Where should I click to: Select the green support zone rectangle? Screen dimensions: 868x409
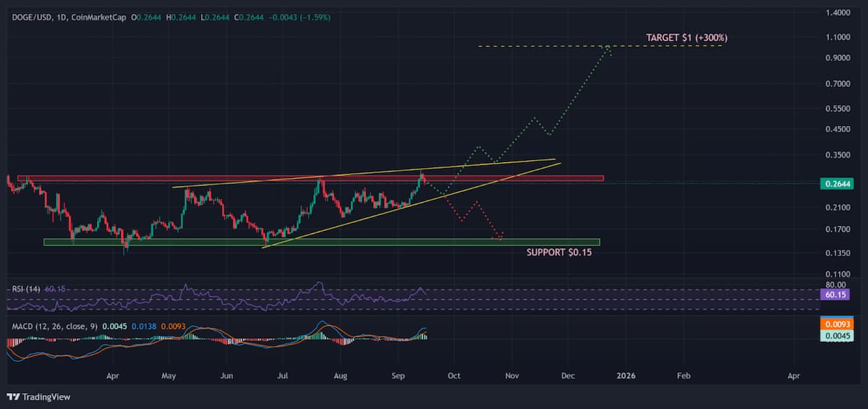[321, 242]
